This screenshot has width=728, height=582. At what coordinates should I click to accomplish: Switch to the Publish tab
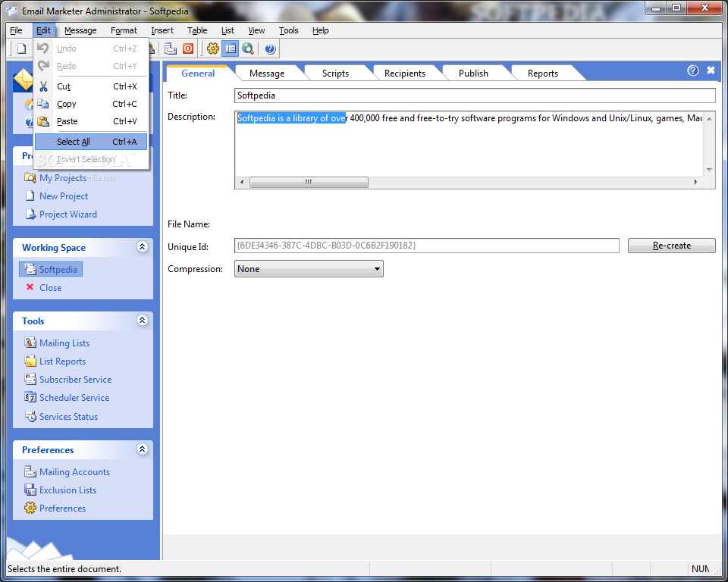473,74
